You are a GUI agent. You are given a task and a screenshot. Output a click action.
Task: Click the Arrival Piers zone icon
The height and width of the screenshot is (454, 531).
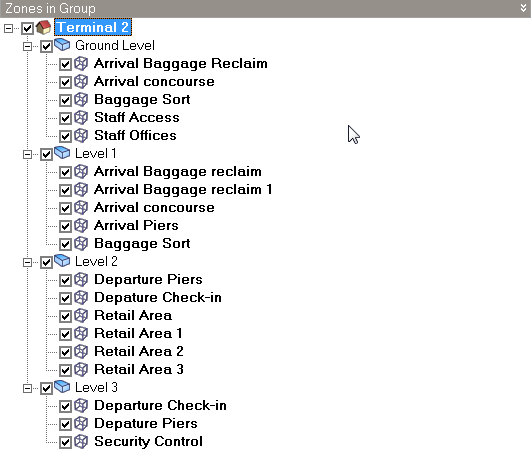(x=81, y=225)
